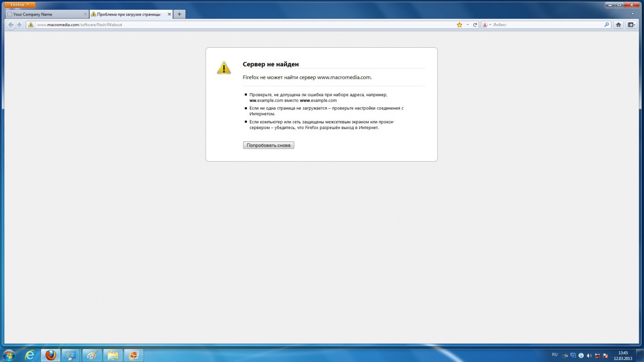644x362 pixels.
Task: Bookmark this page with the star icon
Action: coord(459,25)
